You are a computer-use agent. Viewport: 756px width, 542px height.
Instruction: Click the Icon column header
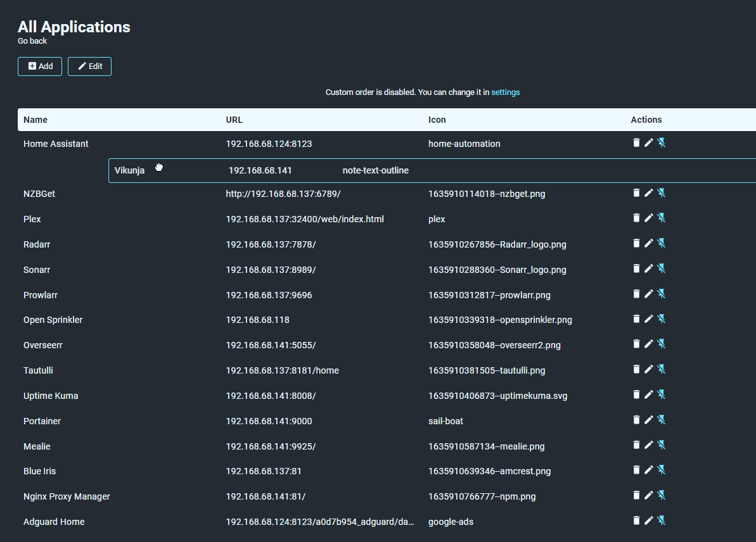(x=437, y=120)
